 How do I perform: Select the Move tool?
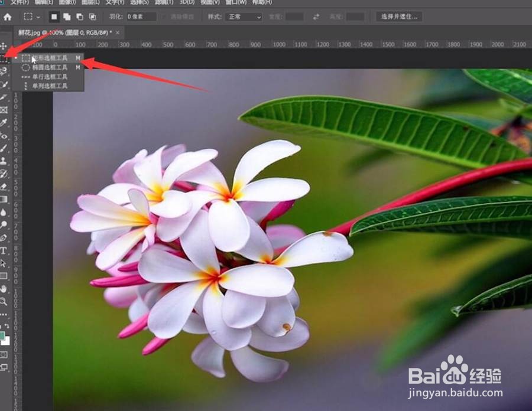point(4,45)
